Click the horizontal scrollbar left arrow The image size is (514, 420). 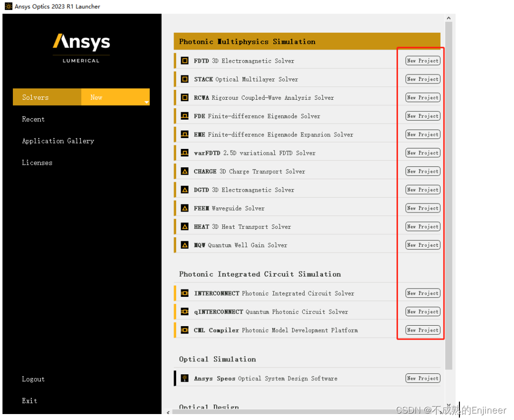[x=168, y=412]
